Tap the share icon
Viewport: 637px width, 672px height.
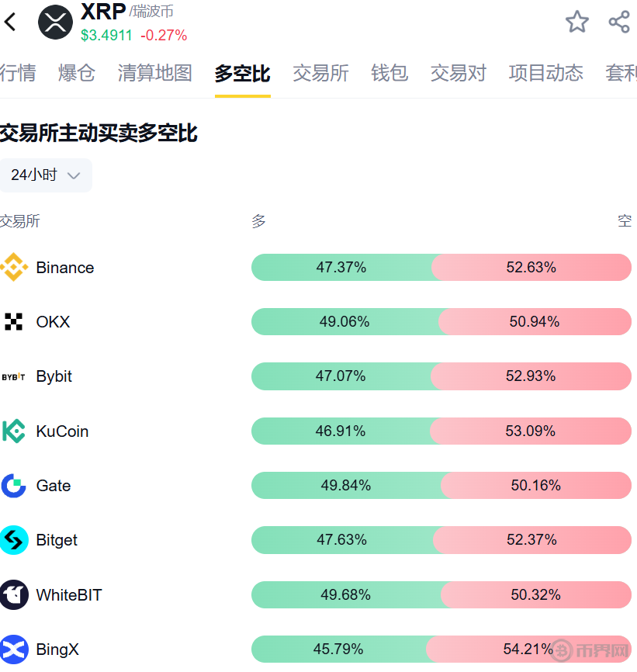619,22
